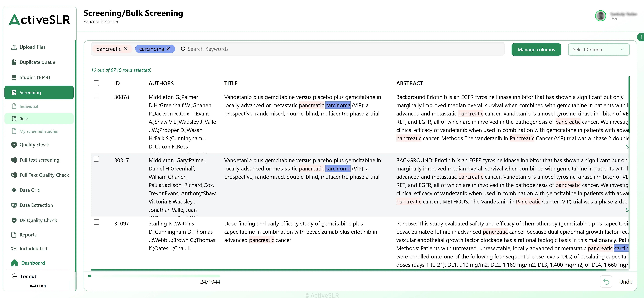
Task: Check the row for study 30878
Action: point(96,96)
